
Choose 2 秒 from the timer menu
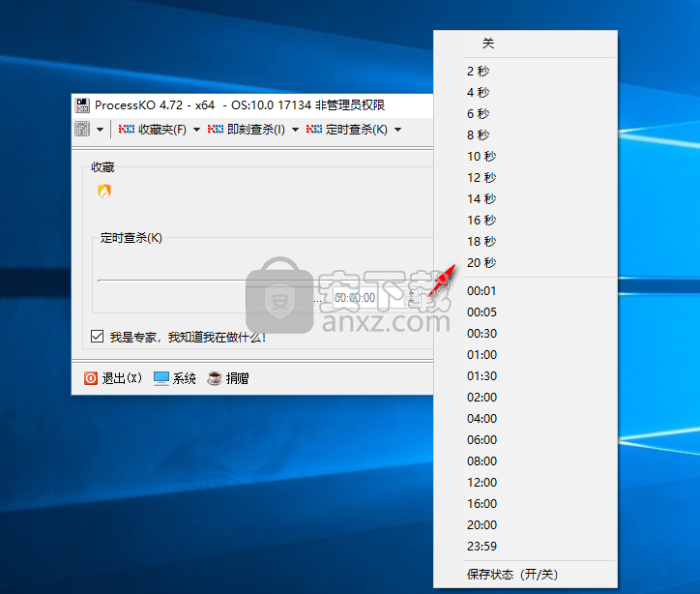pos(525,71)
